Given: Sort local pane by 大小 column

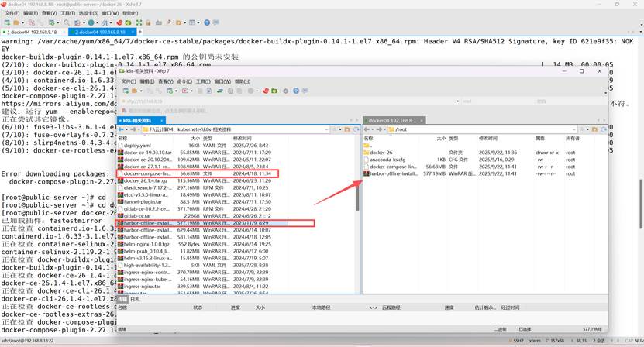Looking at the screenshot, I should pyautogui.click(x=195, y=139).
